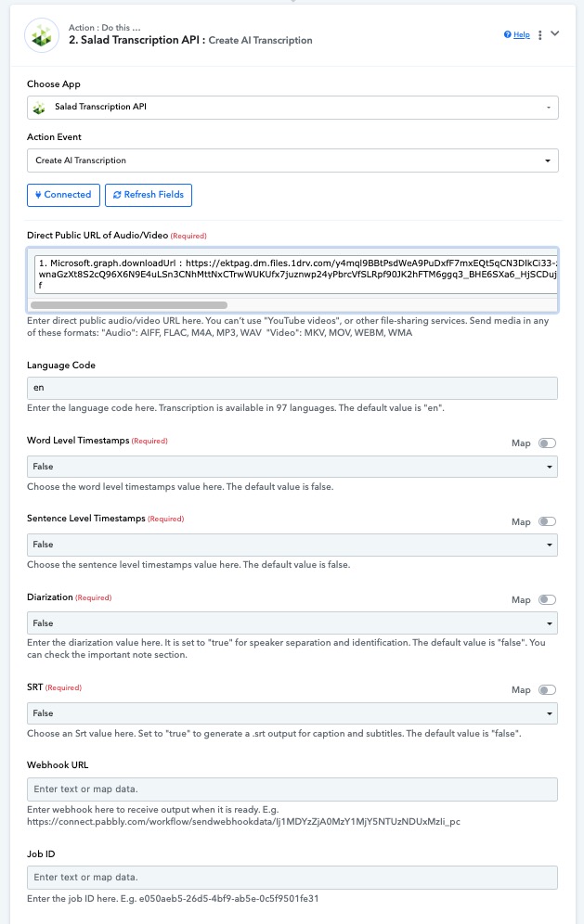Expand the Action Event dropdown

click(x=292, y=160)
